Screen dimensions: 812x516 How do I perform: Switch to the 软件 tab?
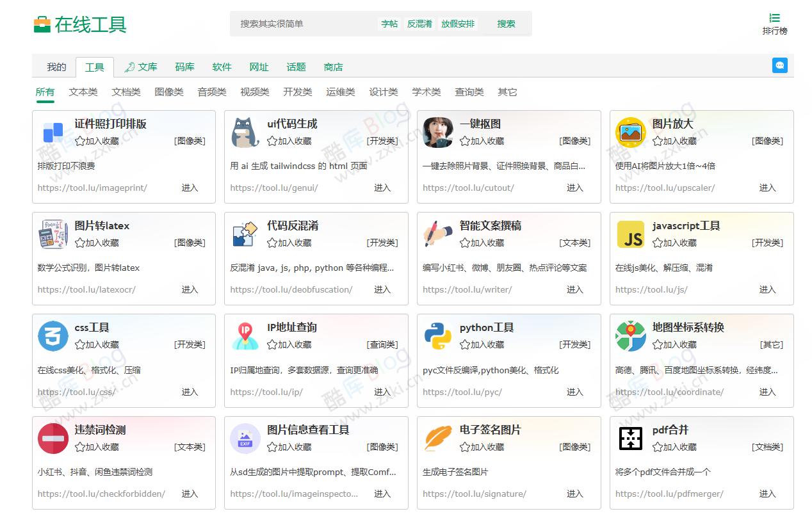click(222, 67)
